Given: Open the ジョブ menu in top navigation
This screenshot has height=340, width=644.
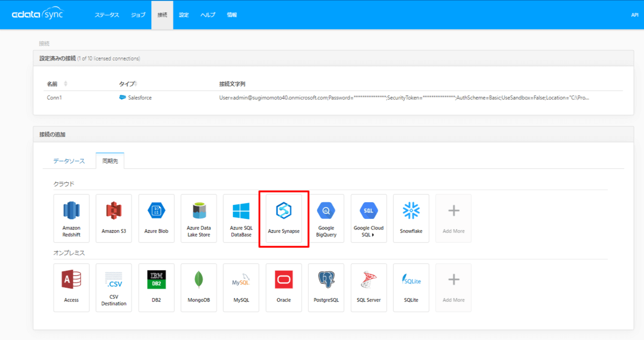Looking at the screenshot, I should (x=138, y=15).
